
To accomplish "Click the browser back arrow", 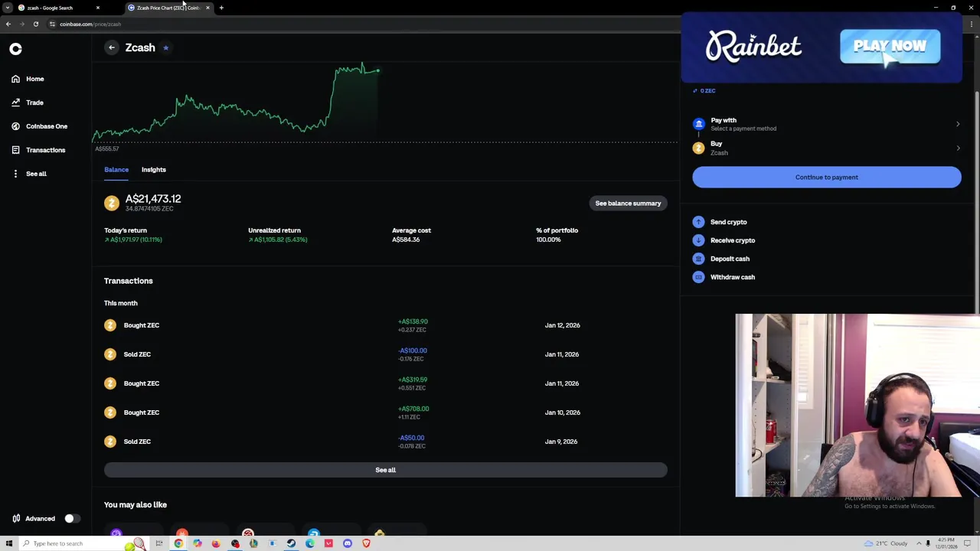I will 8,24.
